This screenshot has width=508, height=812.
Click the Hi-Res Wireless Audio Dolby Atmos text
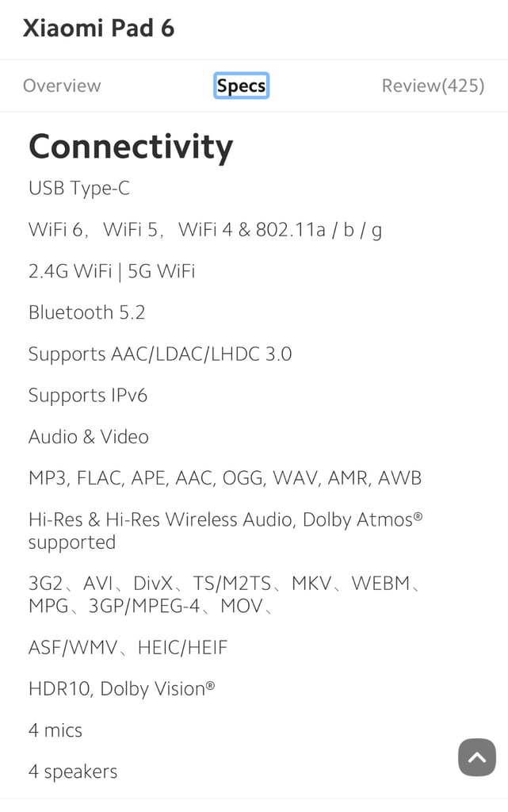[226, 530]
